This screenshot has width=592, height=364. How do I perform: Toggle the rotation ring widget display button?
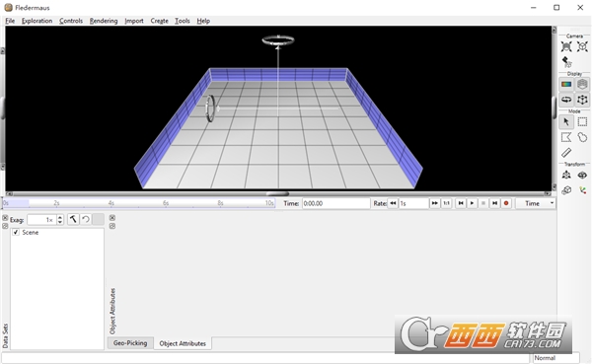pos(566,100)
